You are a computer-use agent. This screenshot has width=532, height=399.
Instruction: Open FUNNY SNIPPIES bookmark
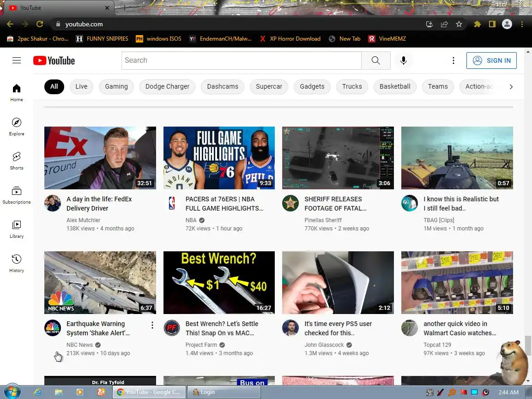tap(102, 39)
